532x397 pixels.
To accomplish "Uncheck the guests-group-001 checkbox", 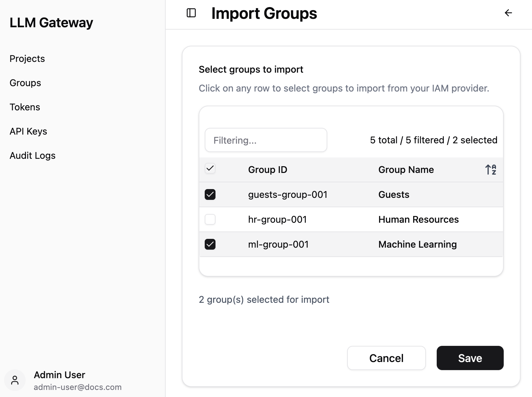I will coord(210,194).
